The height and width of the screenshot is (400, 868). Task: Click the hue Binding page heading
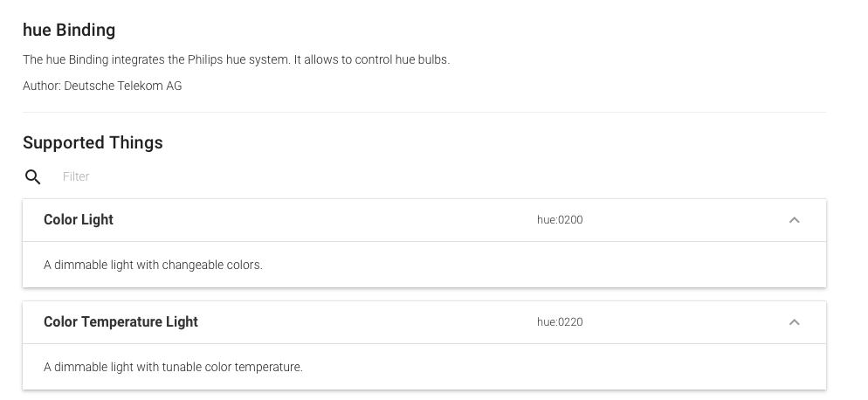click(x=69, y=30)
